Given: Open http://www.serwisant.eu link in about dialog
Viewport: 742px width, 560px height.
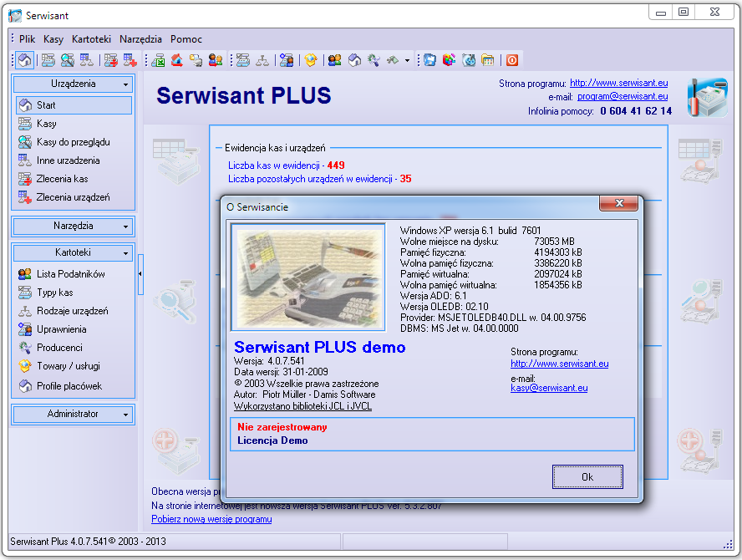Looking at the screenshot, I should (559, 364).
